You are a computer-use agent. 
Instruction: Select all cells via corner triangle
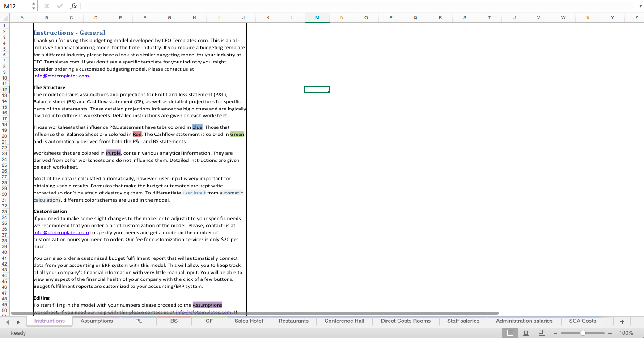click(x=4, y=18)
